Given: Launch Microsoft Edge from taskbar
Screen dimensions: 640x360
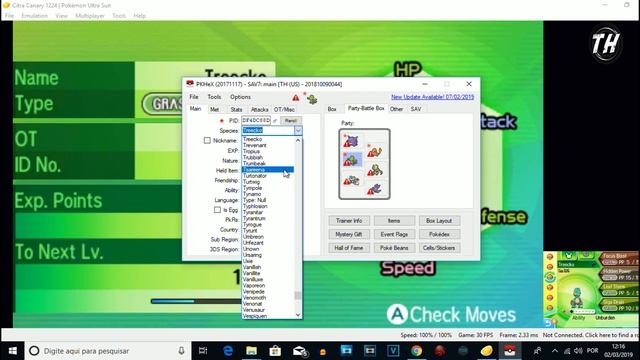Looking at the screenshot, I should [228, 351].
